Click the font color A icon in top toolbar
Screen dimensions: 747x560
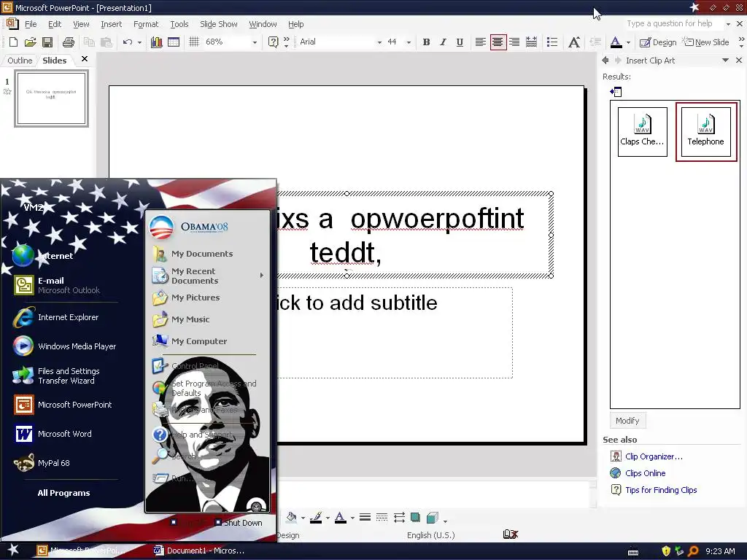click(616, 42)
